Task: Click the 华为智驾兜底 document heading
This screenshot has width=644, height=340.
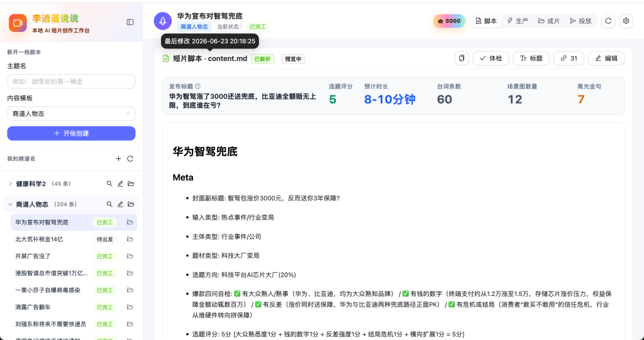Action: [205, 151]
